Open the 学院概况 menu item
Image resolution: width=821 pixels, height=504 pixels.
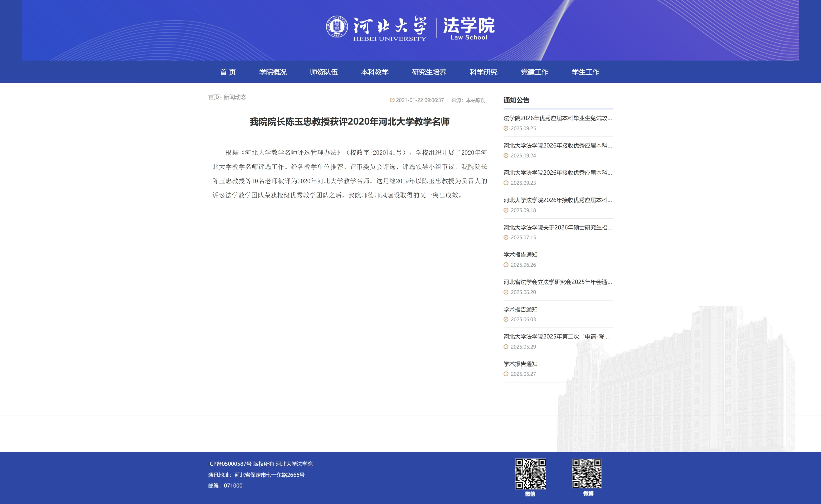click(273, 72)
